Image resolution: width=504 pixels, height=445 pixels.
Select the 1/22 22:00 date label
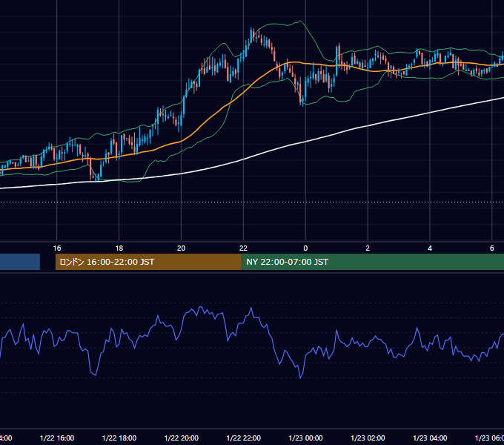(x=243, y=438)
